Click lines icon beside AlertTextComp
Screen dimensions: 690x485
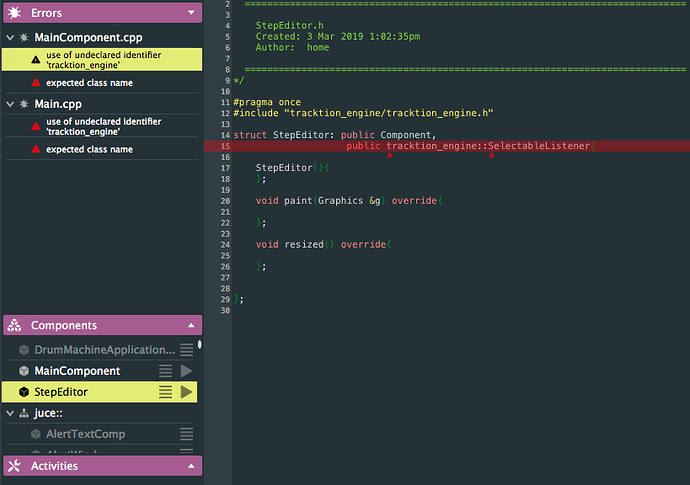click(x=187, y=434)
